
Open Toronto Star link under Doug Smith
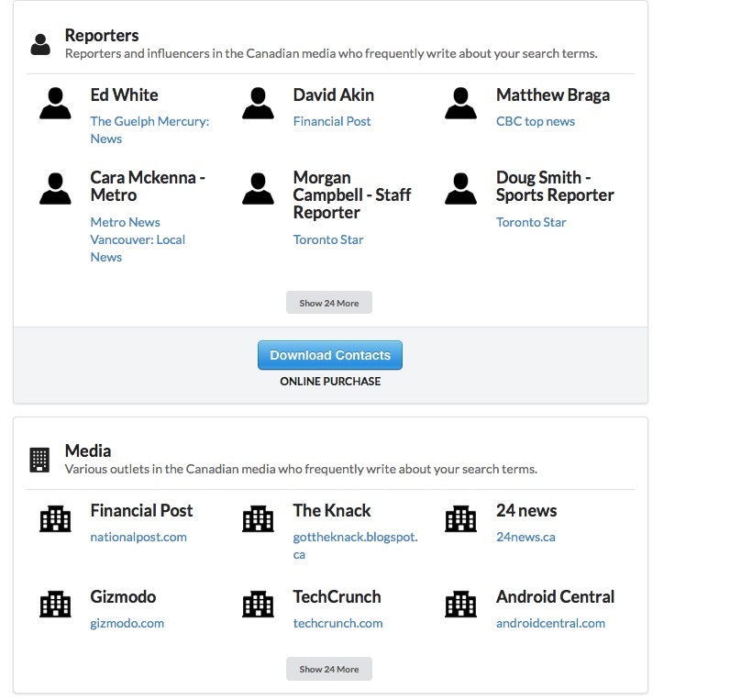pyautogui.click(x=531, y=222)
